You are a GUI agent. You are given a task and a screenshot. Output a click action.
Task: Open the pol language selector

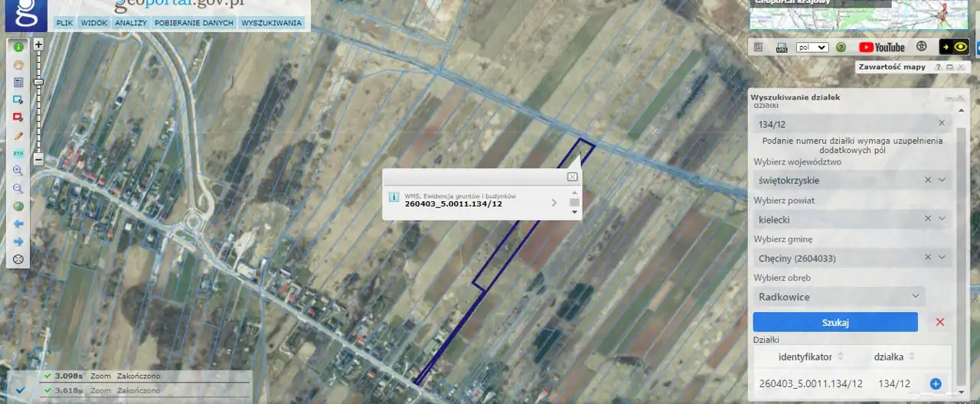[812, 47]
